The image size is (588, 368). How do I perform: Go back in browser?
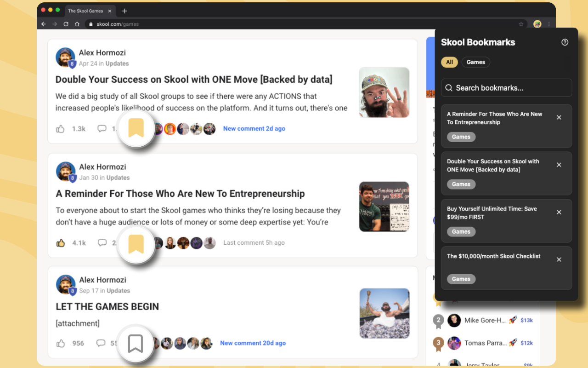(x=44, y=24)
